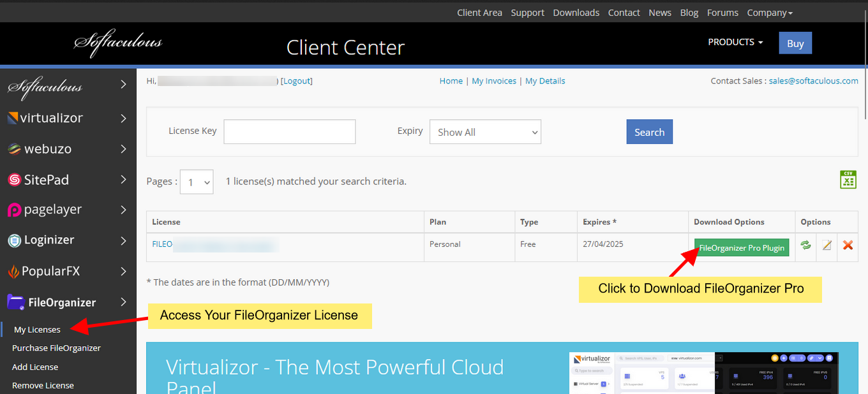Click the Search button

pyautogui.click(x=649, y=131)
